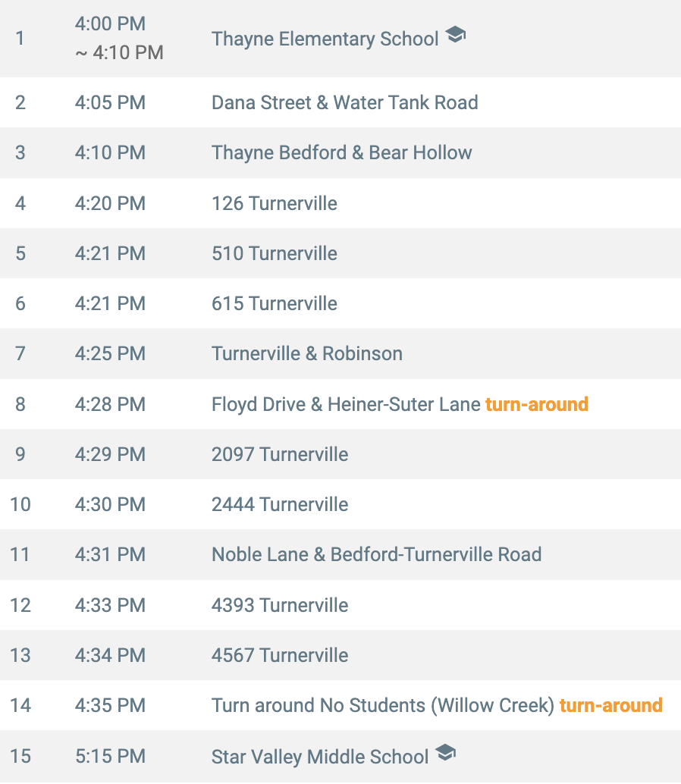Click Noble Lane & Bedford-Turnerville Road
This screenshot has width=681, height=784.
click(376, 554)
